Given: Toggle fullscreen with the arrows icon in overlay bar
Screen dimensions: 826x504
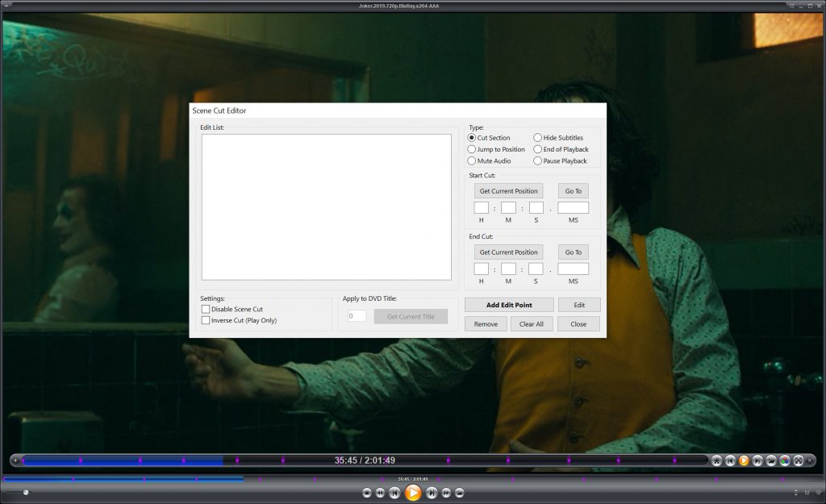Looking at the screenshot, I should click(799, 460).
